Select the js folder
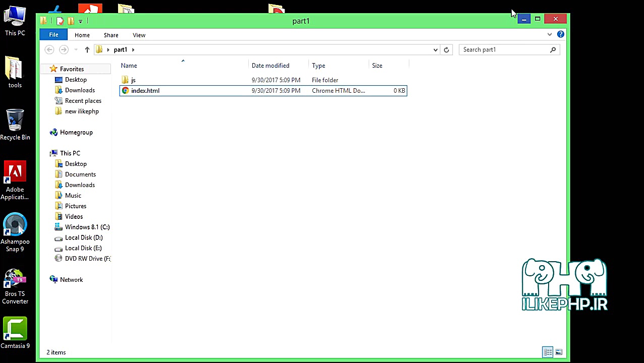644x363 pixels. (x=133, y=80)
